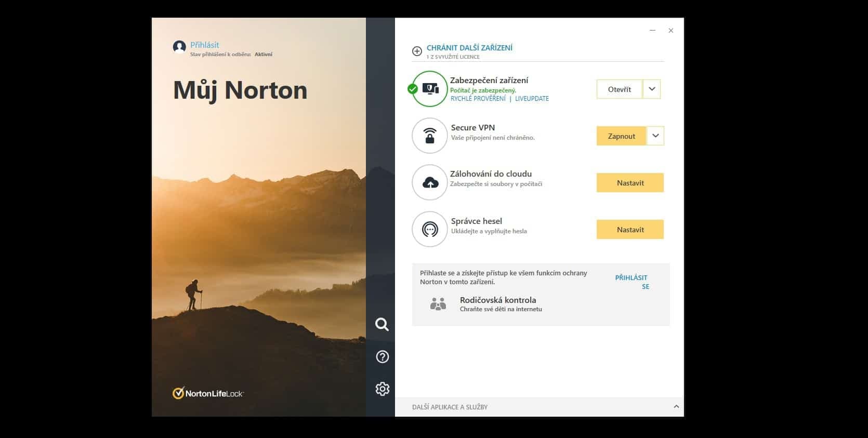Click the Secure VPN lock icon

(x=430, y=136)
